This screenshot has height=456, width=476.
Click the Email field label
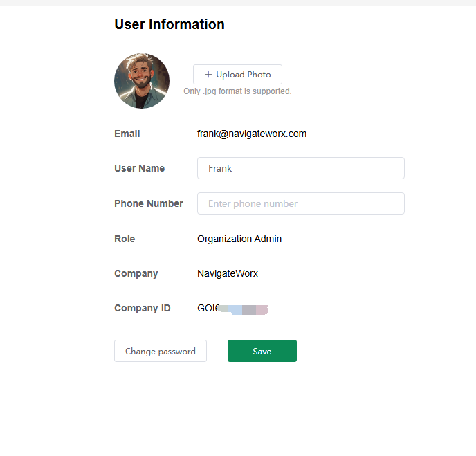(x=127, y=134)
